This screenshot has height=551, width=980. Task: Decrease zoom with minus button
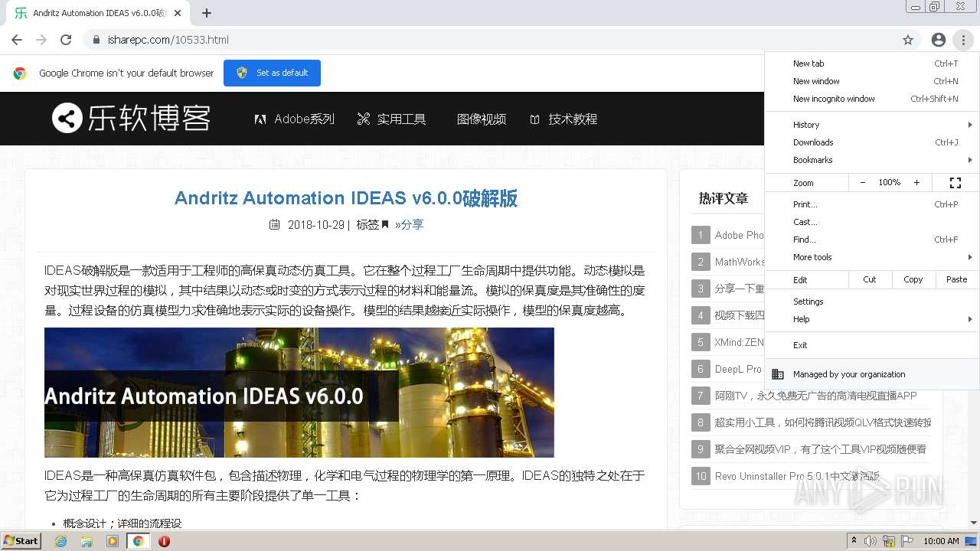[863, 183]
